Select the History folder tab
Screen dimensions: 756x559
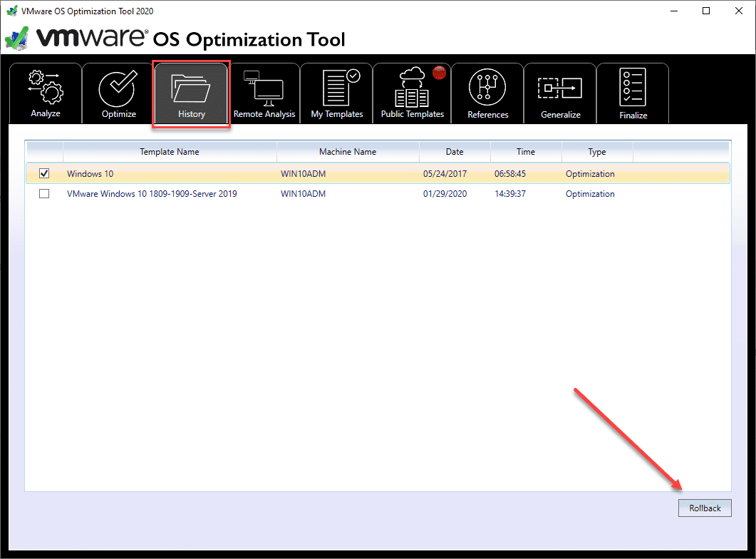click(192, 93)
